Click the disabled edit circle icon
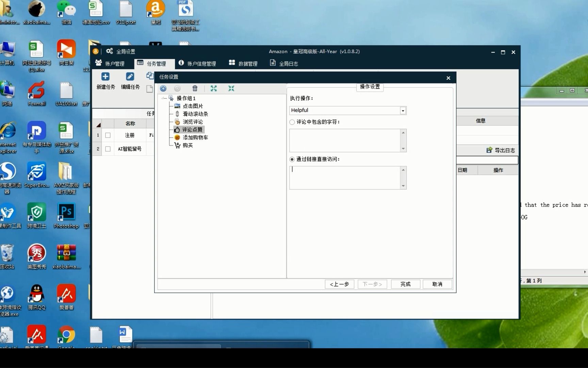Image resolution: width=588 pixels, height=368 pixels. (177, 89)
